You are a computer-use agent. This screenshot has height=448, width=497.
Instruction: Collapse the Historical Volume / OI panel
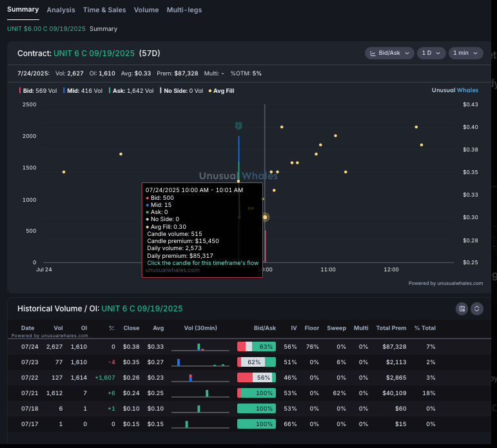pos(477,309)
